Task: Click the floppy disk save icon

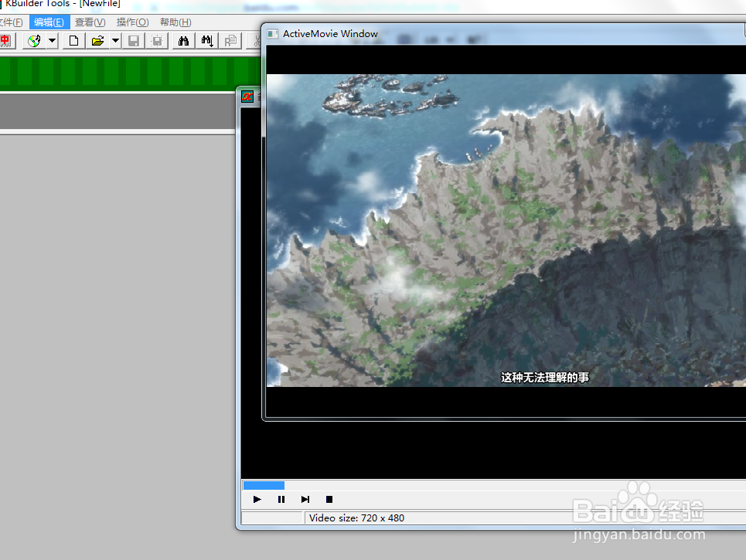Action: [134, 41]
